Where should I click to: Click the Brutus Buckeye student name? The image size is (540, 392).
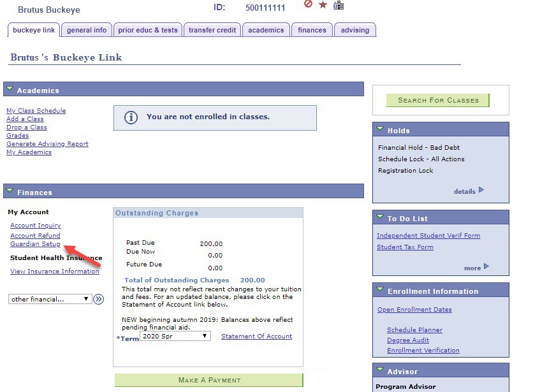(49, 10)
